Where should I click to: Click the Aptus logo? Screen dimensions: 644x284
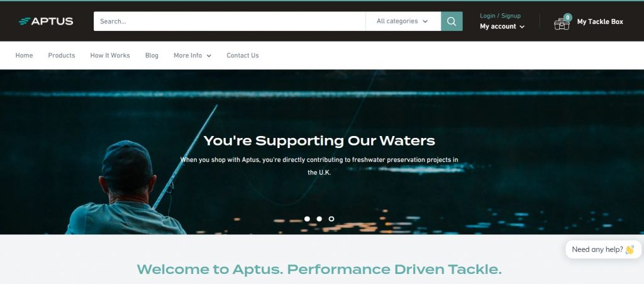46,21
